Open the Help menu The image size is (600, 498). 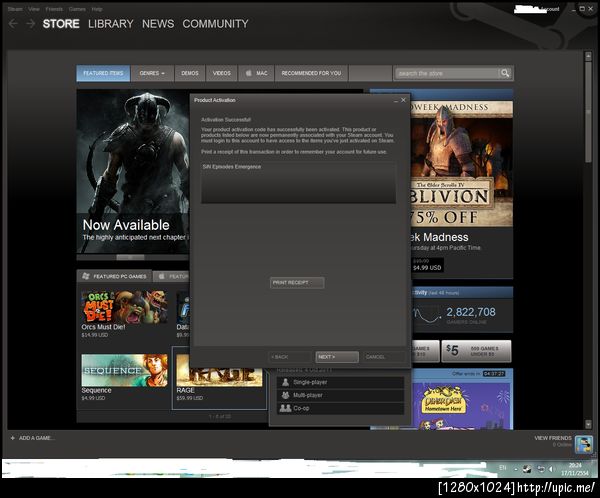coord(97,9)
